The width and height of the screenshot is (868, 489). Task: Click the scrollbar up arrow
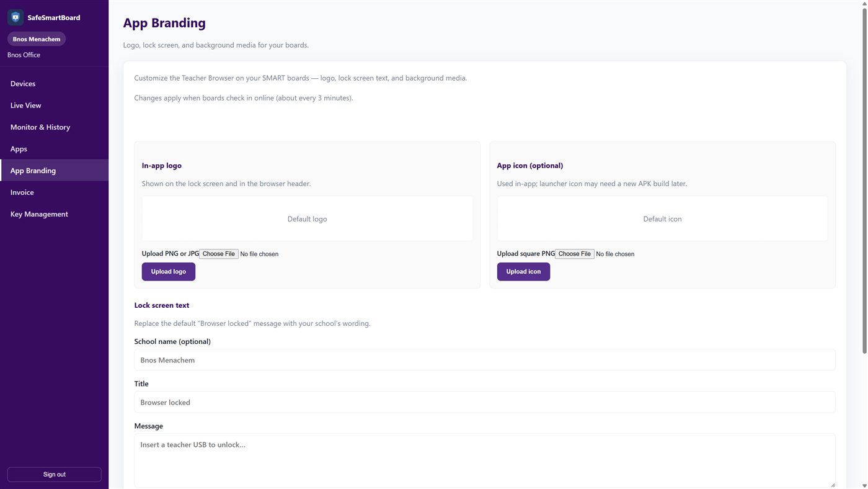coord(864,4)
